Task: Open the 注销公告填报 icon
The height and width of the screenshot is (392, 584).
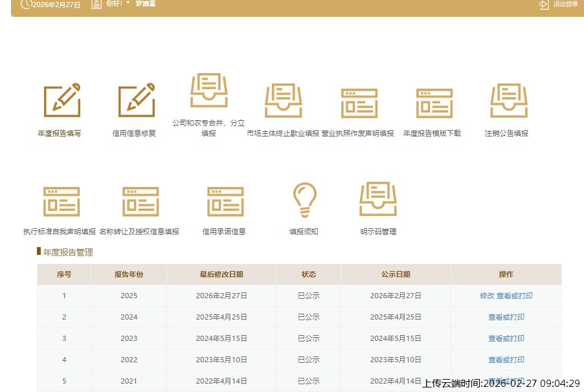Action: pos(508,102)
